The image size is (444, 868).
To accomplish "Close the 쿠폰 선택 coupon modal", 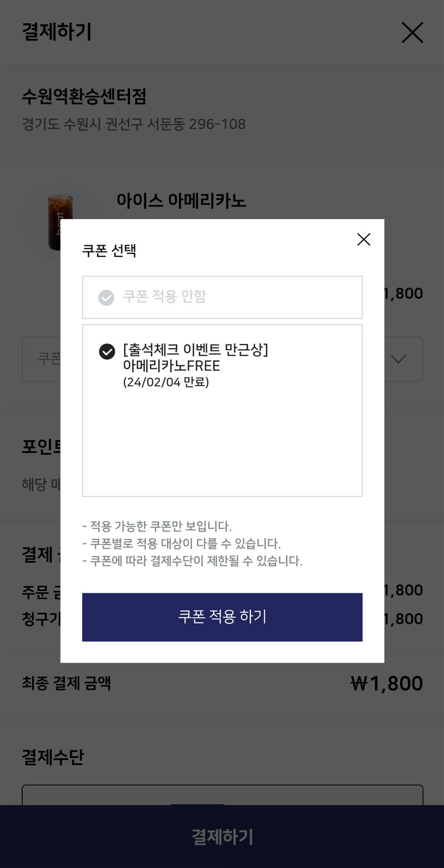I will tap(364, 239).
